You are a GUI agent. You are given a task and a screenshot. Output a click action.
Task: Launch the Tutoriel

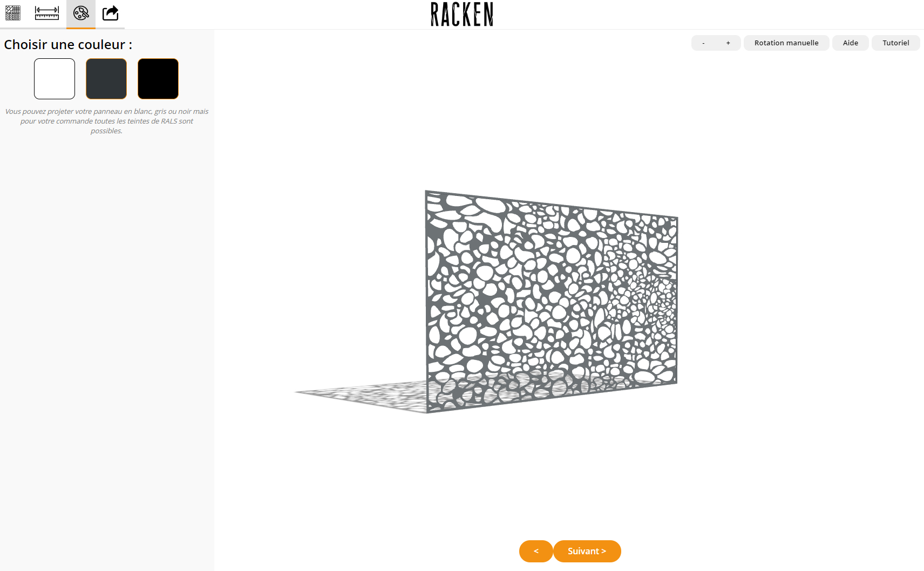[x=896, y=43]
